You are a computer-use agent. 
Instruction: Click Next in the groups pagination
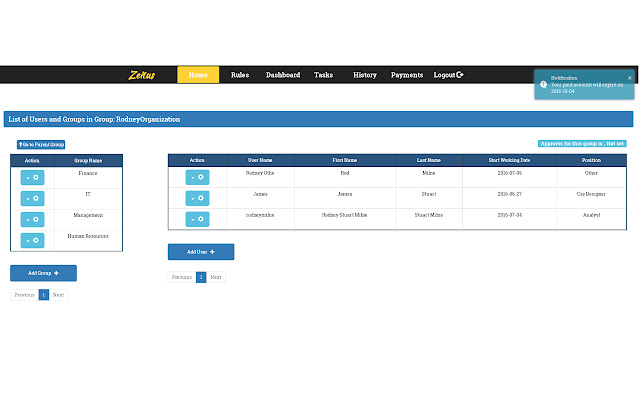coord(58,295)
